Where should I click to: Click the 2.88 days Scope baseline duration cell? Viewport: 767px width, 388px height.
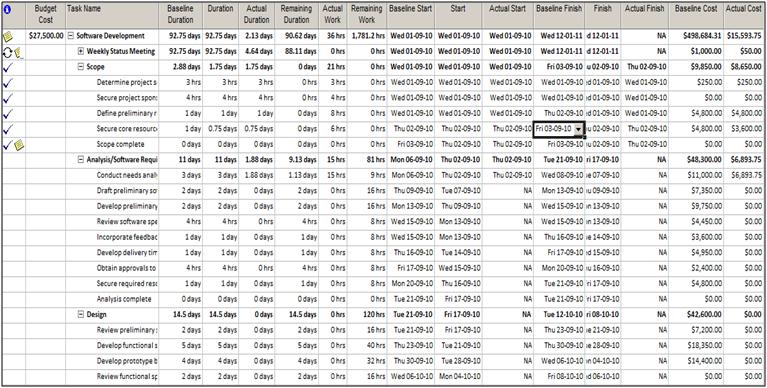point(180,67)
